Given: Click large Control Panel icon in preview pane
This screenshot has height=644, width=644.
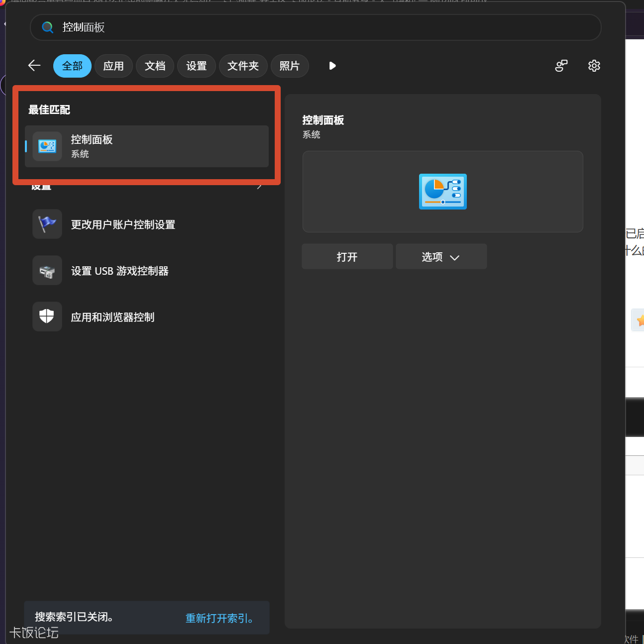Looking at the screenshot, I should tap(443, 192).
